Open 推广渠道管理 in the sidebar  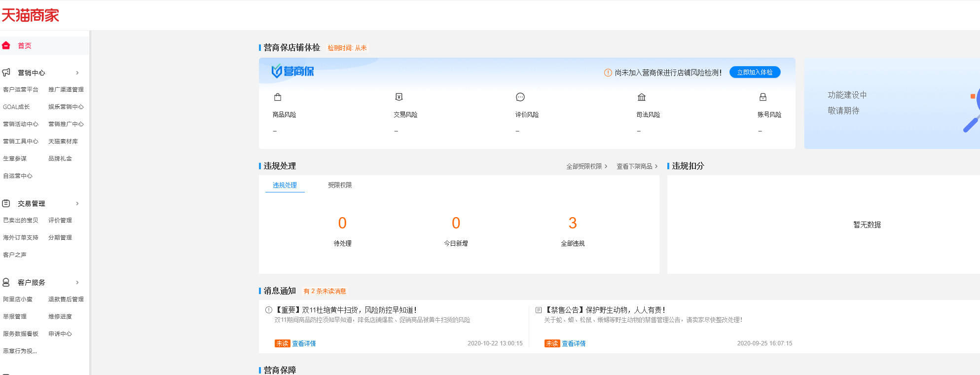66,89
